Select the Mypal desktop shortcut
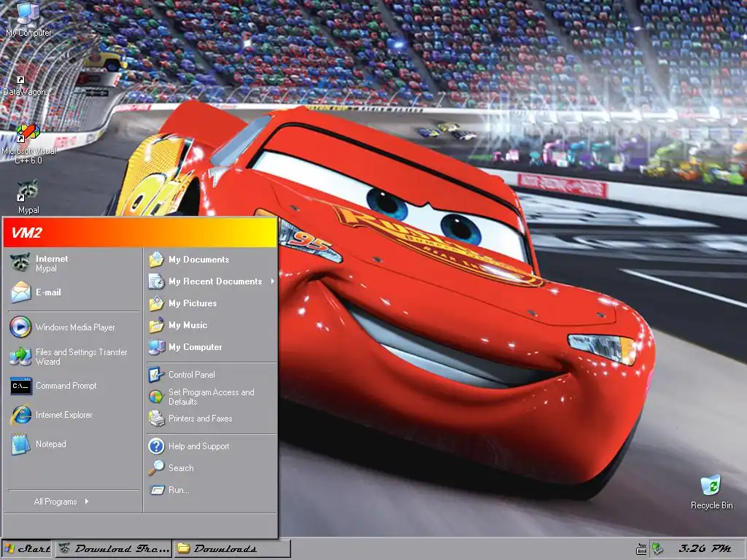This screenshot has height=560, width=747. (x=28, y=196)
